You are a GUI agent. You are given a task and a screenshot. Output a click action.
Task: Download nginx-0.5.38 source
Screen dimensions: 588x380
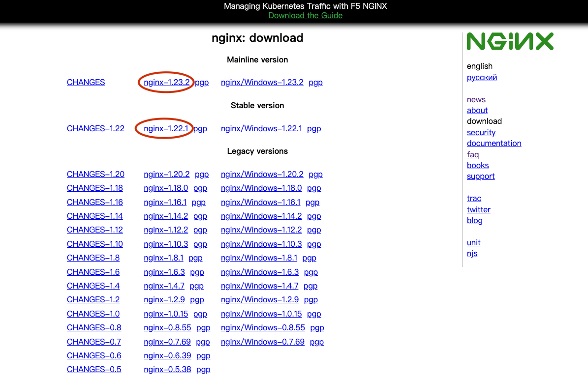[167, 370]
